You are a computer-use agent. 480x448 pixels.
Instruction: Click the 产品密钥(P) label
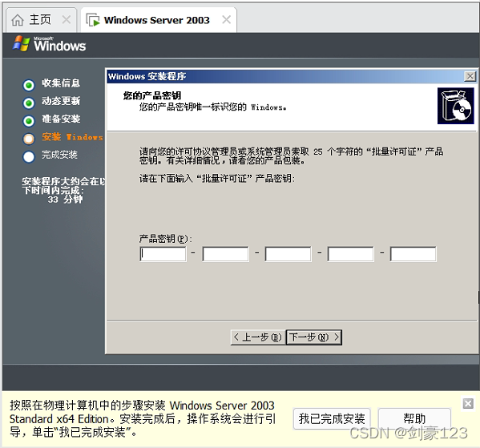pyautogui.click(x=165, y=239)
